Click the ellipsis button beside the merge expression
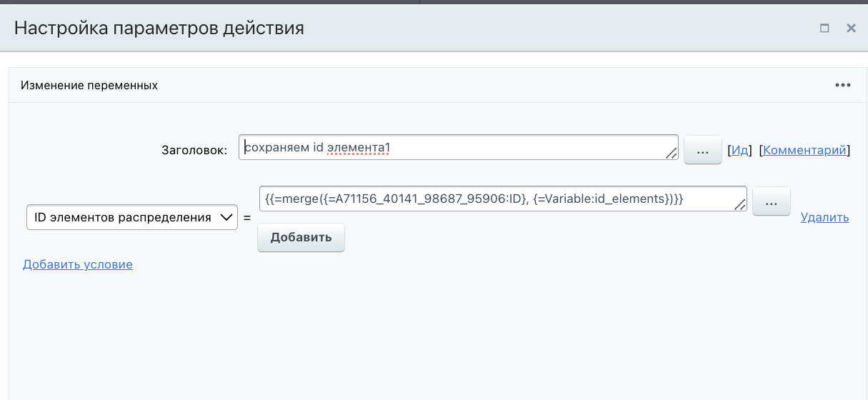868x400 pixels. pyautogui.click(x=772, y=202)
